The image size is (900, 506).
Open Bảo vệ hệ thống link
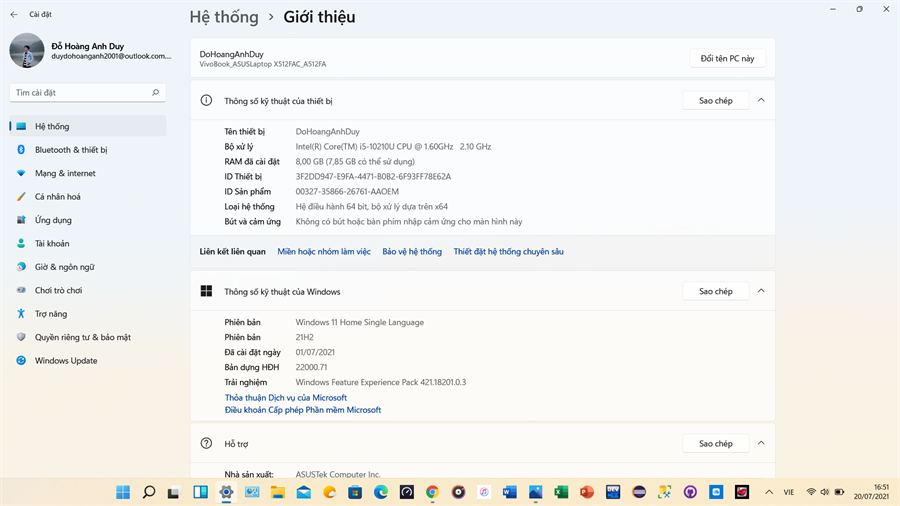412,251
